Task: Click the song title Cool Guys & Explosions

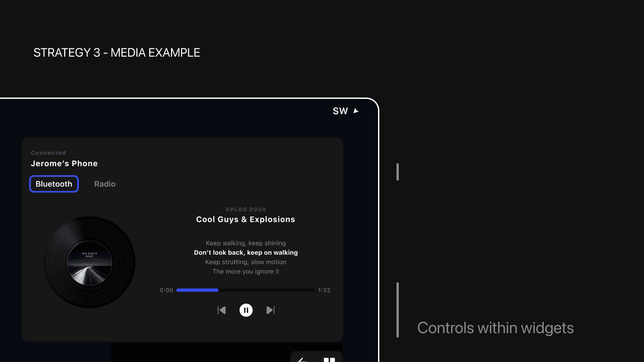Action: 246,220
